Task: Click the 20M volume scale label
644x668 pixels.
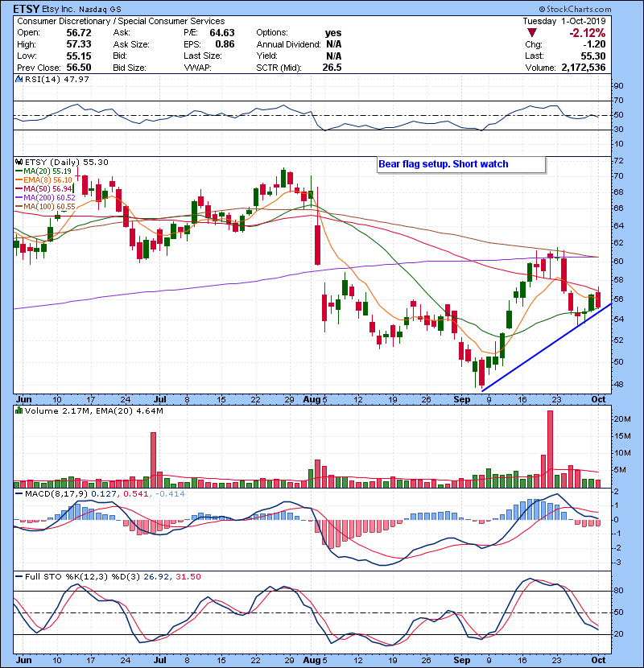Action: 622,419
